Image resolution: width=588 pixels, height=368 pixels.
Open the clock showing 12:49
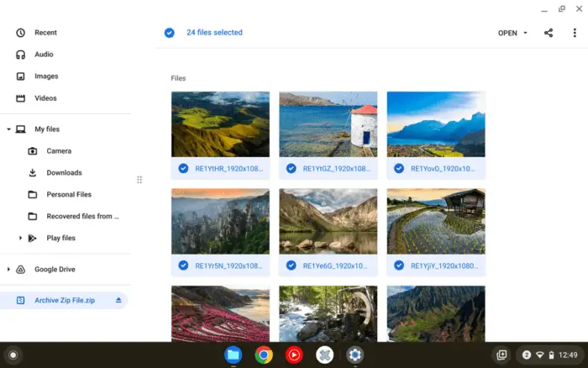(x=568, y=355)
